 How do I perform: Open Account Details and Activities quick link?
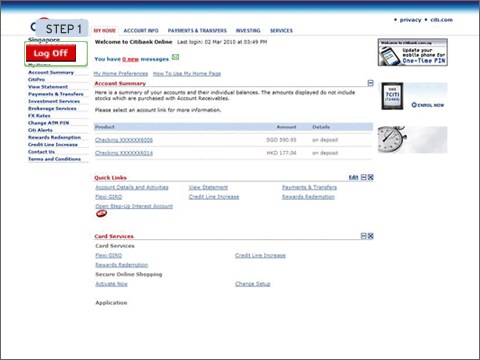click(132, 187)
